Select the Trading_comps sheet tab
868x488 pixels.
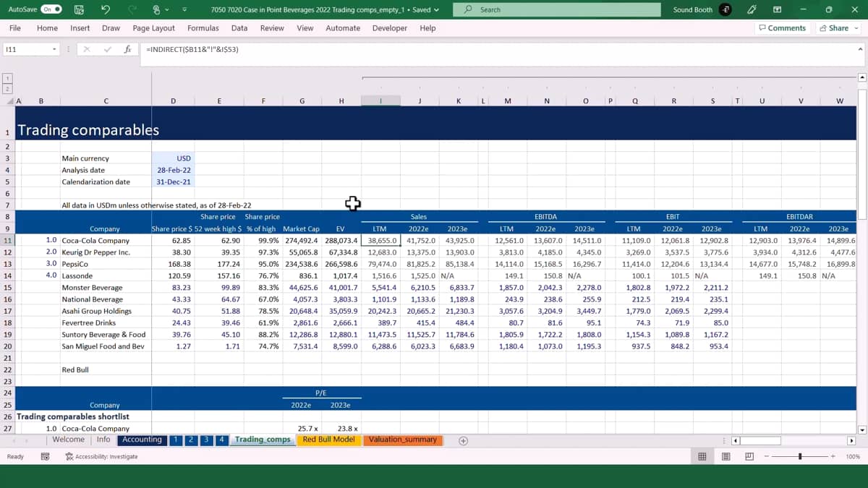pos(263,440)
